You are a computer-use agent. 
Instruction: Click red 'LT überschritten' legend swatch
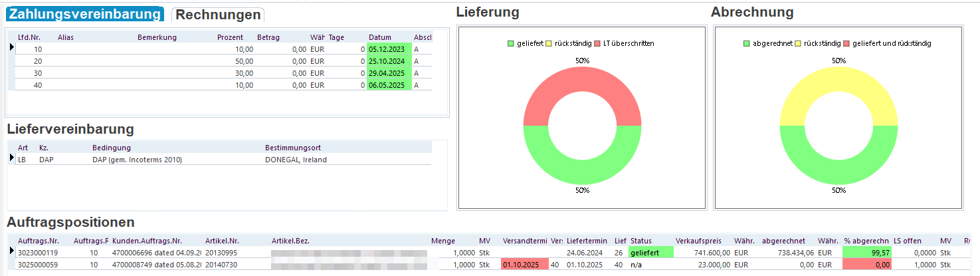(597, 43)
